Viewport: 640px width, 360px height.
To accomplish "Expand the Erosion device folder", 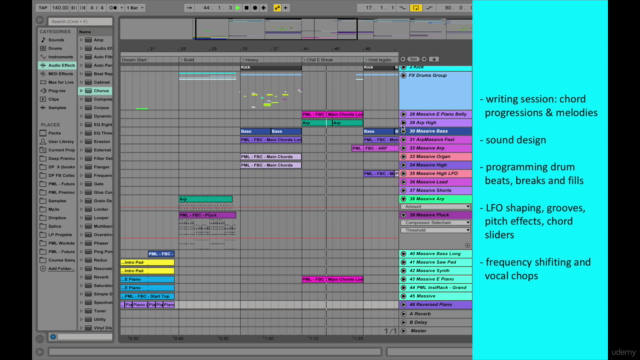I will pos(81,142).
